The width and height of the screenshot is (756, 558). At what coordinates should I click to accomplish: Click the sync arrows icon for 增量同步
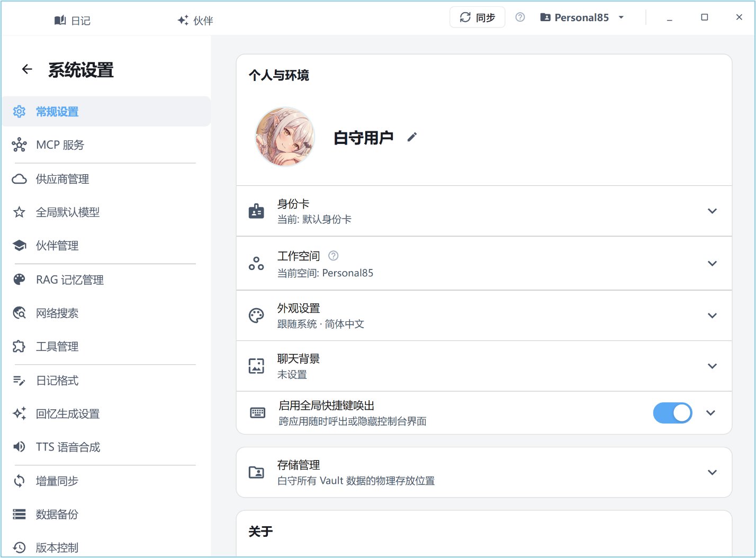click(19, 481)
